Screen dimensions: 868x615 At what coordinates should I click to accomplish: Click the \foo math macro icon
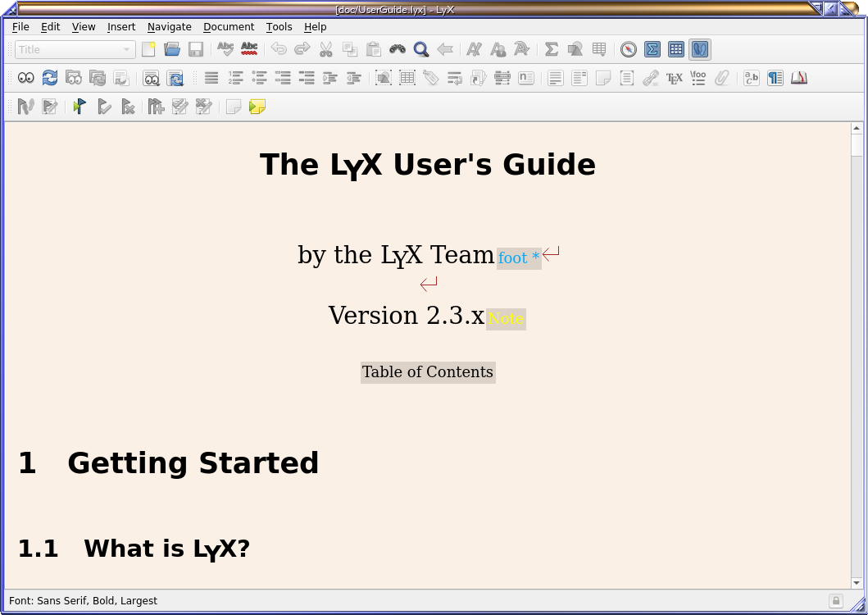[x=698, y=78]
